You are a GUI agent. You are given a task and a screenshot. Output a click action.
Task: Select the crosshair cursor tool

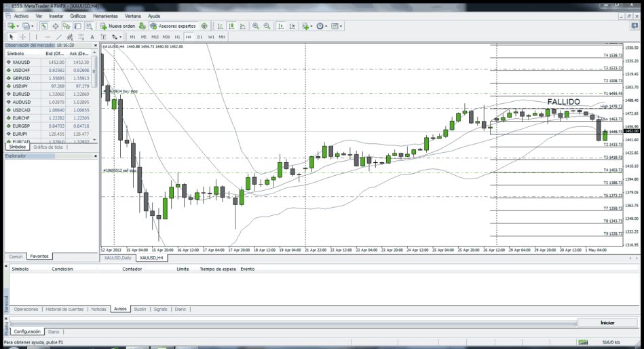pyautogui.click(x=23, y=37)
